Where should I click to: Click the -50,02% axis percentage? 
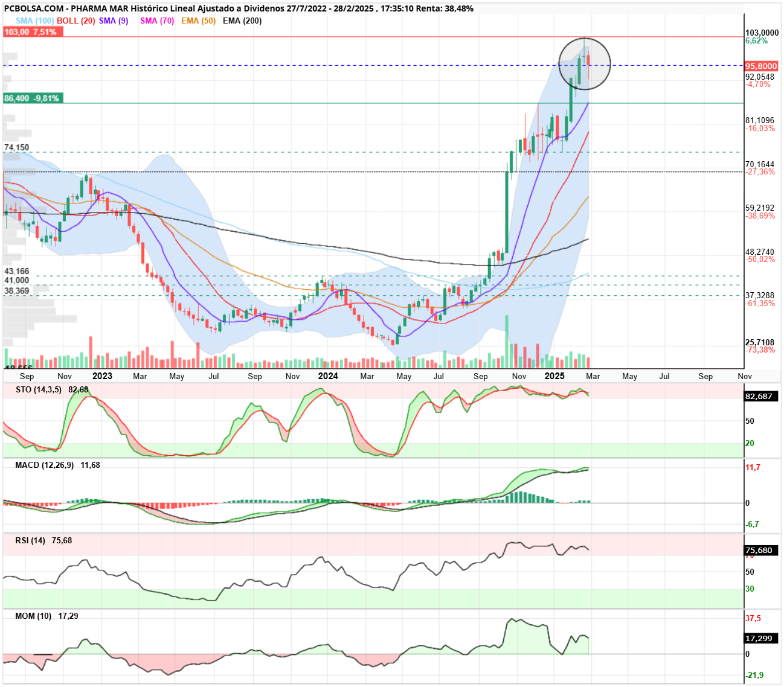pyautogui.click(x=760, y=260)
